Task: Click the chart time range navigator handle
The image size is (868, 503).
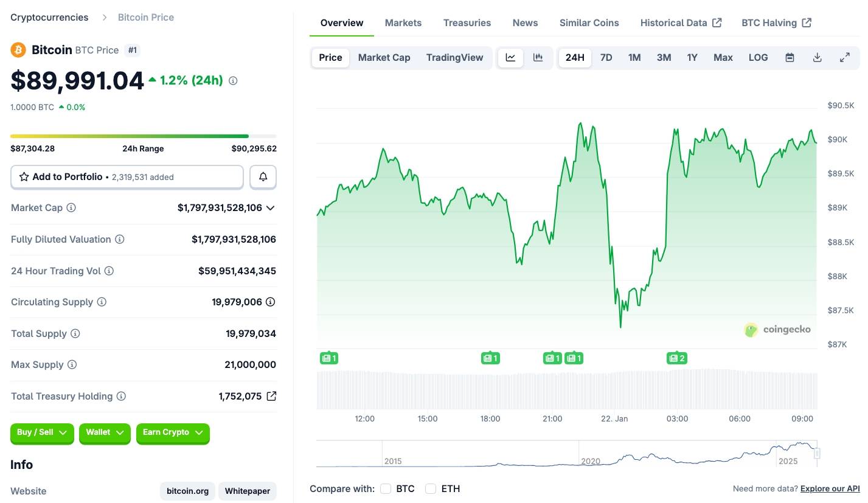Action: click(817, 454)
